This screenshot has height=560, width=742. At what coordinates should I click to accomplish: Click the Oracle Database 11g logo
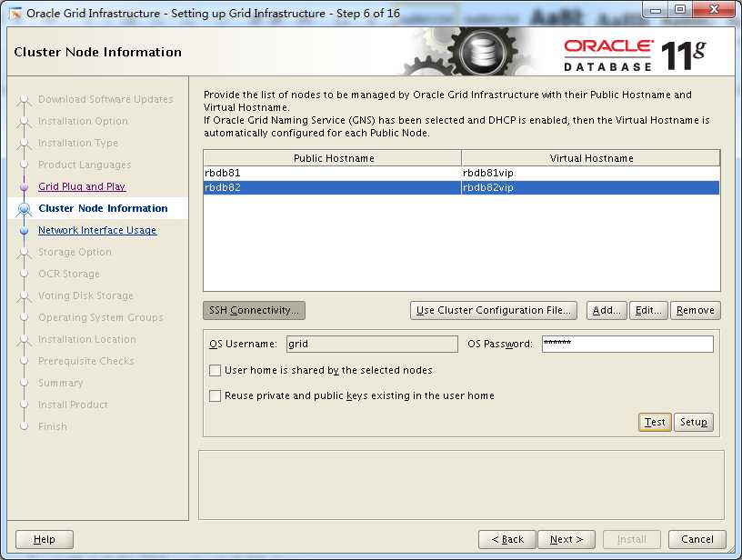635,55
